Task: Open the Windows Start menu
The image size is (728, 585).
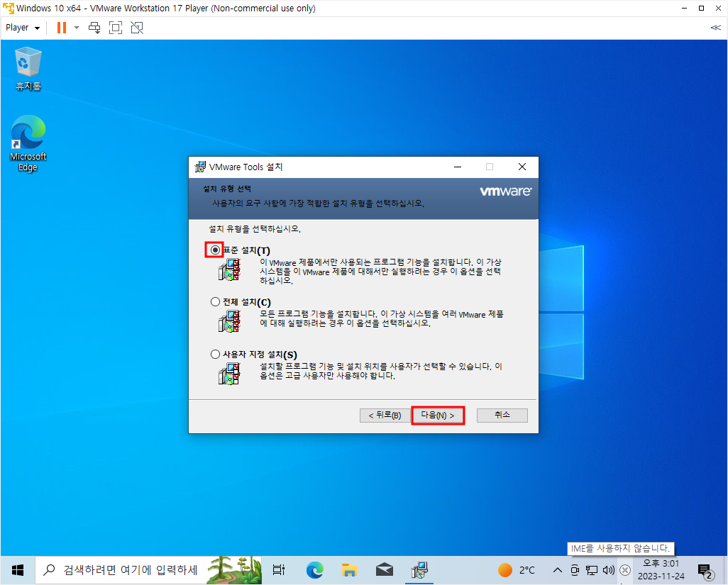Action: click(x=18, y=570)
